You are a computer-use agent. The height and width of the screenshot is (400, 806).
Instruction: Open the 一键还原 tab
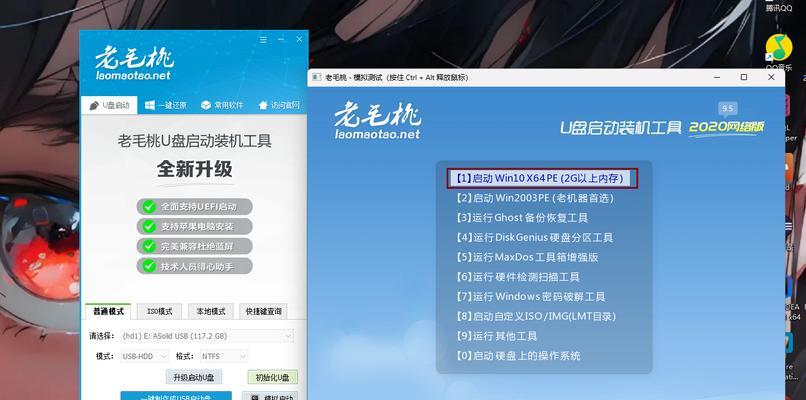[x=166, y=105]
